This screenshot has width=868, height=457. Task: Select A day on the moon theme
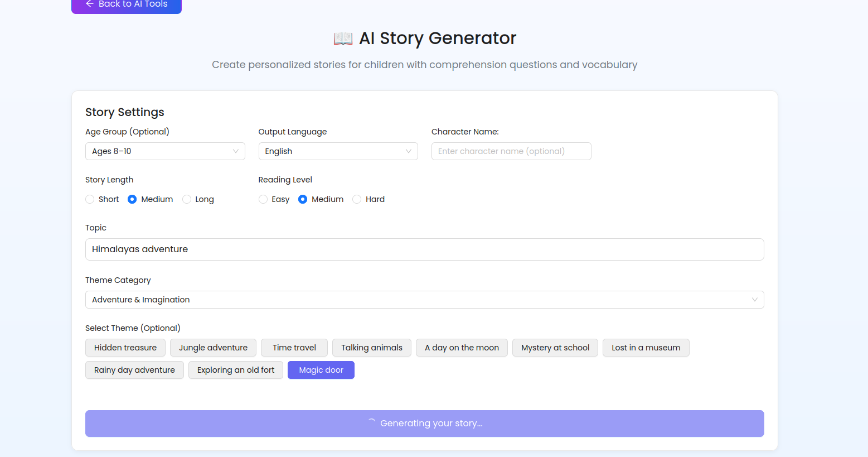coord(462,348)
